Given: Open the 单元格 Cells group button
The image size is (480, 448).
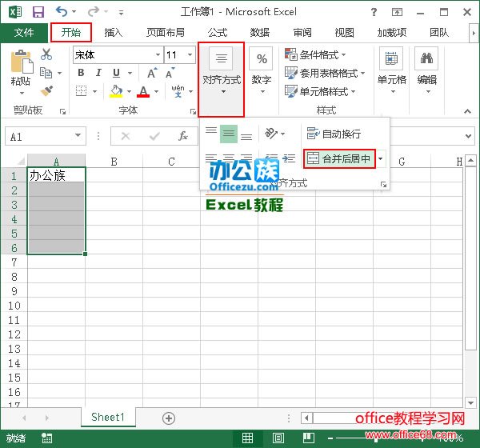Looking at the screenshot, I should tap(391, 71).
